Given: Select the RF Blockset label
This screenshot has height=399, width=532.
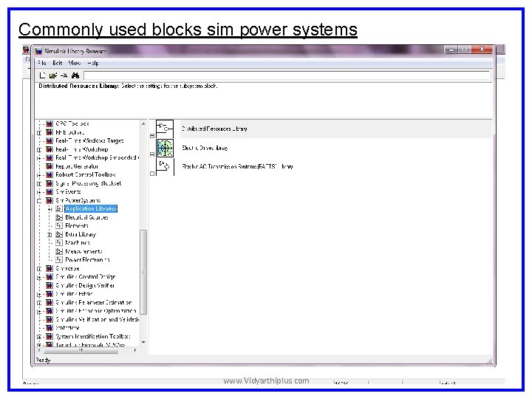Looking at the screenshot, I should coord(70,132).
